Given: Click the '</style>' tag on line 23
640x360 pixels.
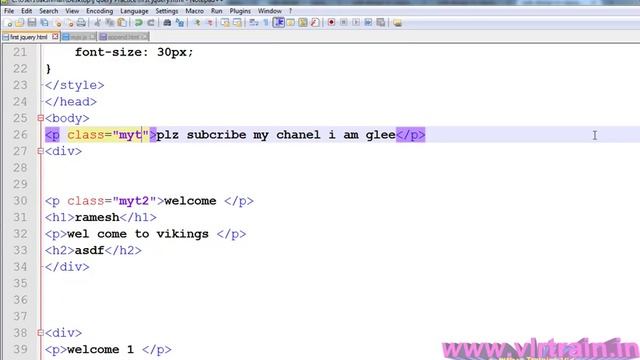Looking at the screenshot, I should [x=74, y=85].
